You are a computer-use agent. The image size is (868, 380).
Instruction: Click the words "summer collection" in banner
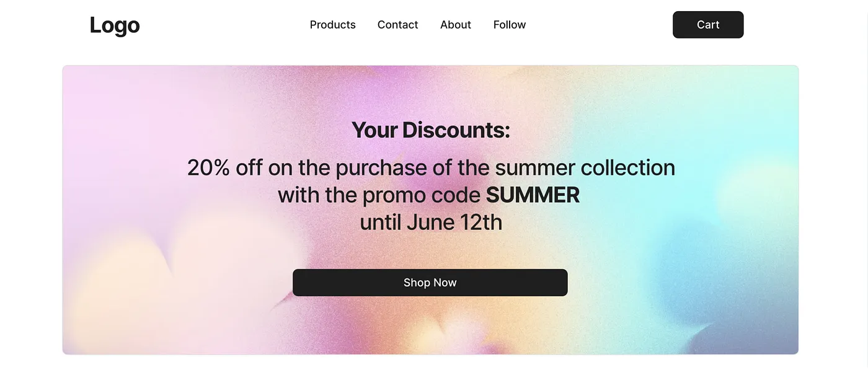coord(585,168)
